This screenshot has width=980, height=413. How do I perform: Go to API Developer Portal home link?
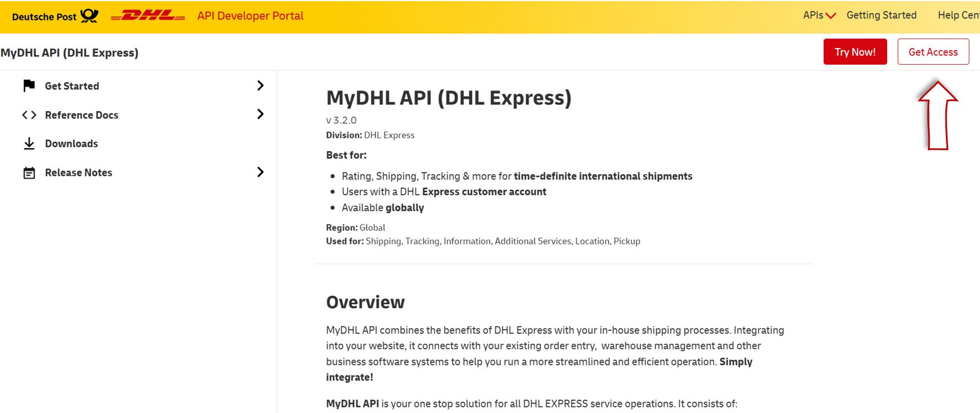(250, 16)
